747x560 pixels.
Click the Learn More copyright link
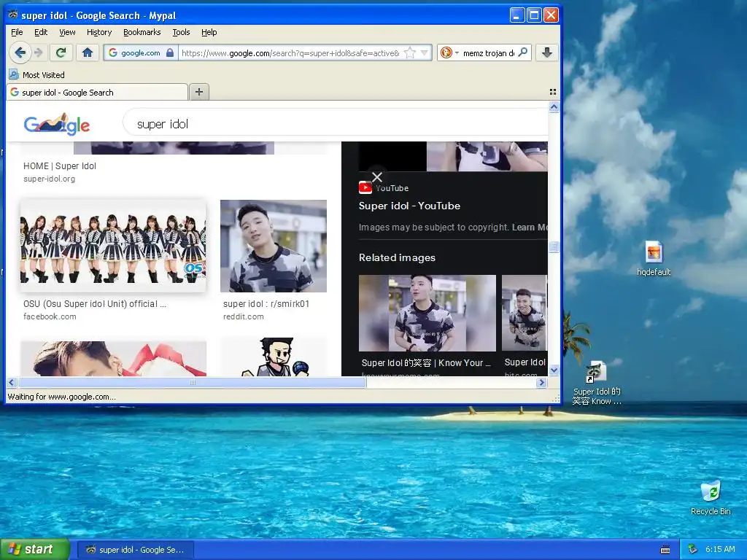530,227
